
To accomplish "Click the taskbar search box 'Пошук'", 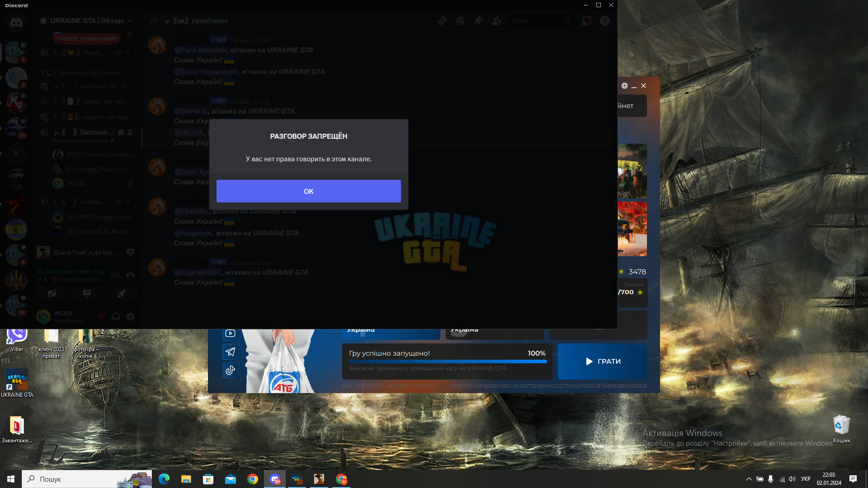I will click(87, 479).
